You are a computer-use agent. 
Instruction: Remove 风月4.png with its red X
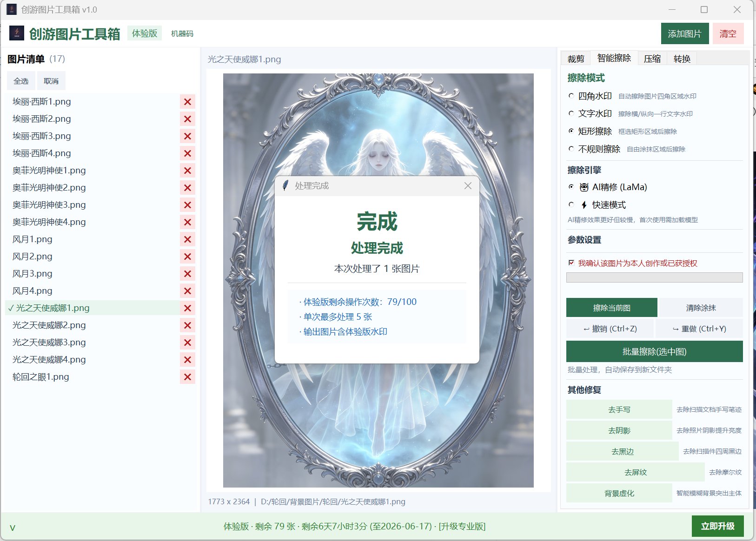coord(187,291)
